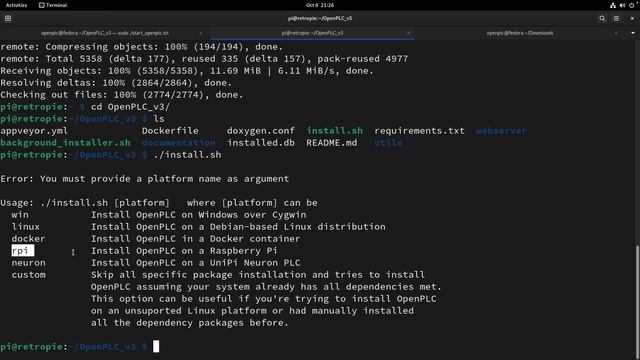Click the error line about platform name
Image resolution: width=640 pixels, height=360 pixels.
144,179
